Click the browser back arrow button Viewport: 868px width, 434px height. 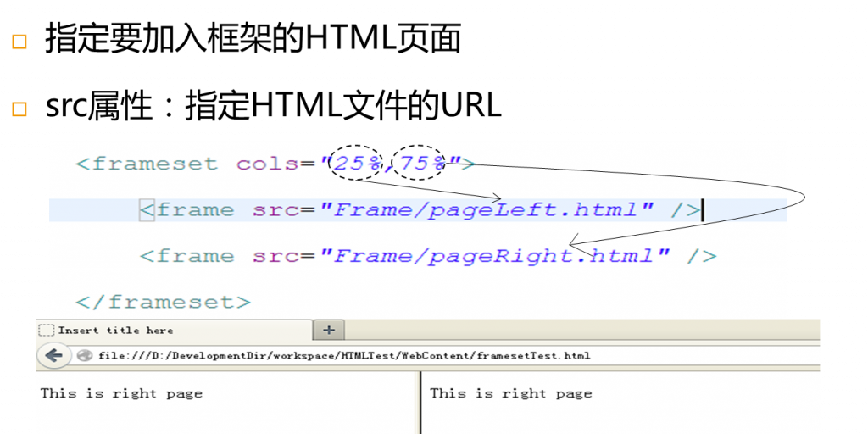point(53,355)
